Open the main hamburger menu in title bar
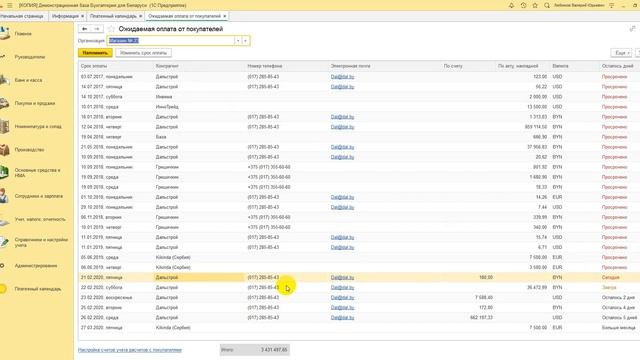The width and height of the screenshot is (640, 360). point(10,5)
